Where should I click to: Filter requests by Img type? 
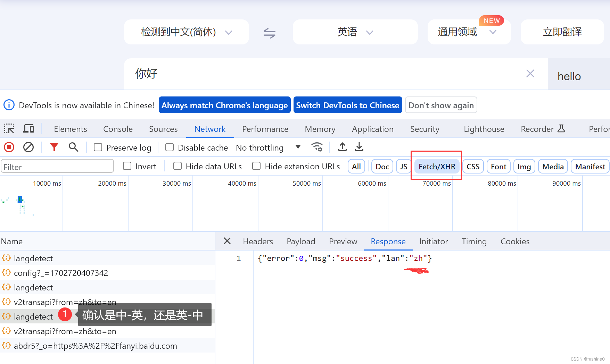(524, 167)
